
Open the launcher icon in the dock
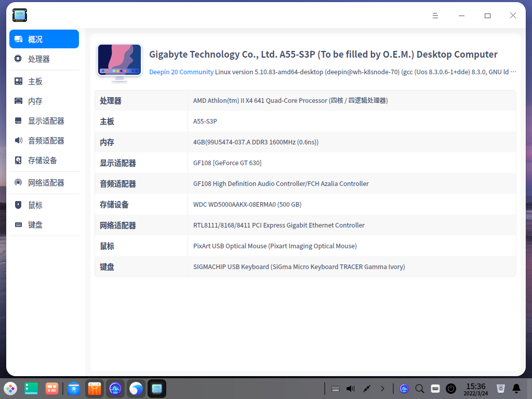click(x=10, y=389)
